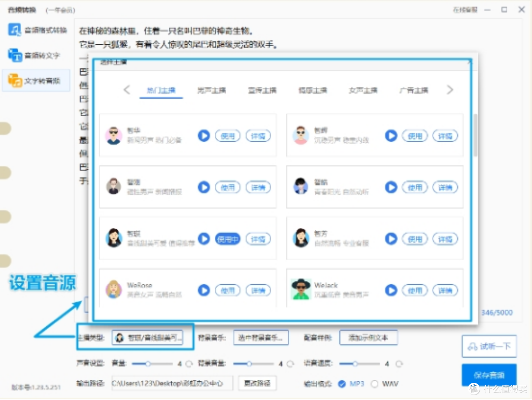532x400 pixels.
Task: Open 在线客服 in the title bar
Action: (465, 10)
